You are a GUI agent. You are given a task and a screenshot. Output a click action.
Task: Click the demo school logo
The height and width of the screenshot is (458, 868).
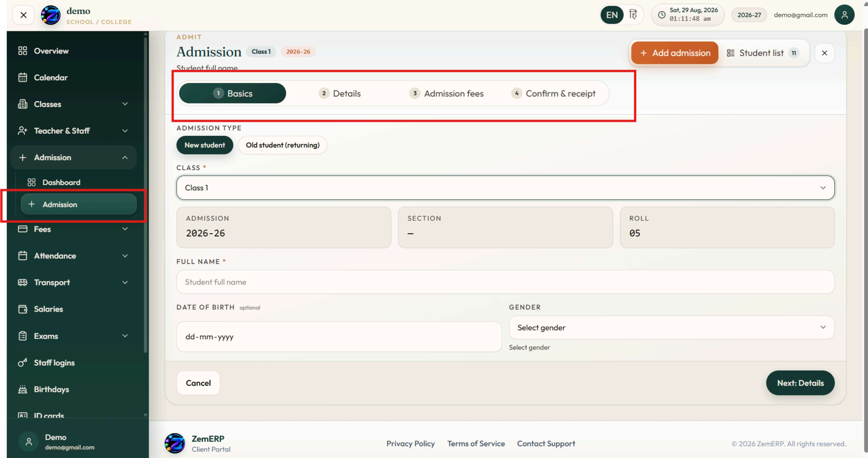[51, 15]
